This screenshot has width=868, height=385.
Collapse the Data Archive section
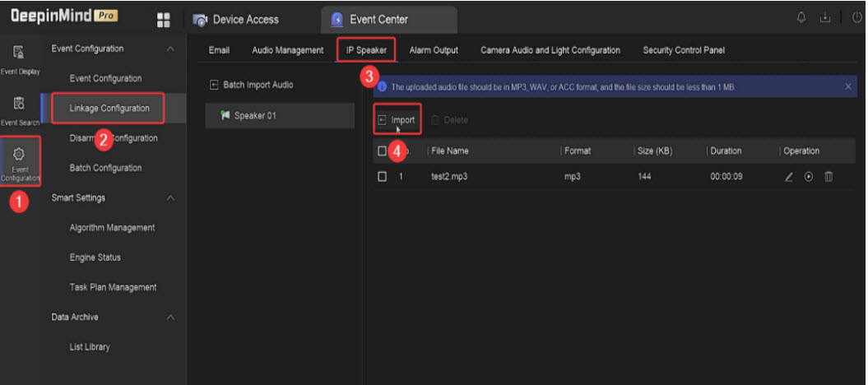coord(170,318)
